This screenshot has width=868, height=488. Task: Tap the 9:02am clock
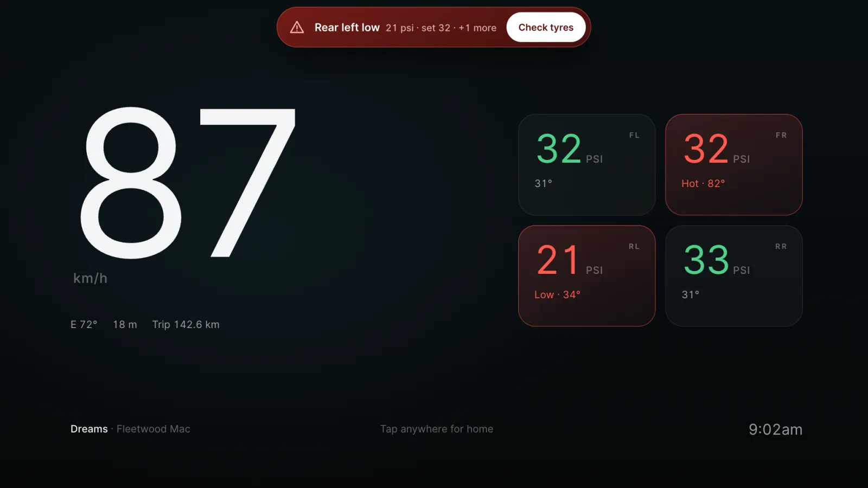[x=776, y=429]
